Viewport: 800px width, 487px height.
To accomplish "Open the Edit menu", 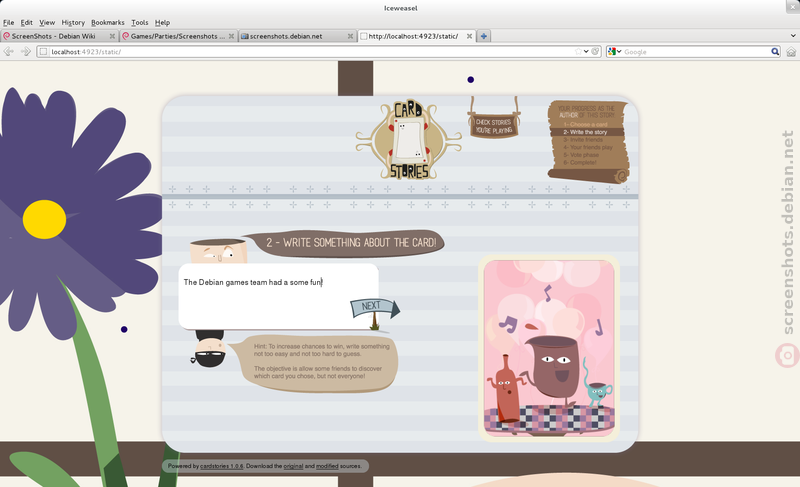I will pyautogui.click(x=27, y=22).
